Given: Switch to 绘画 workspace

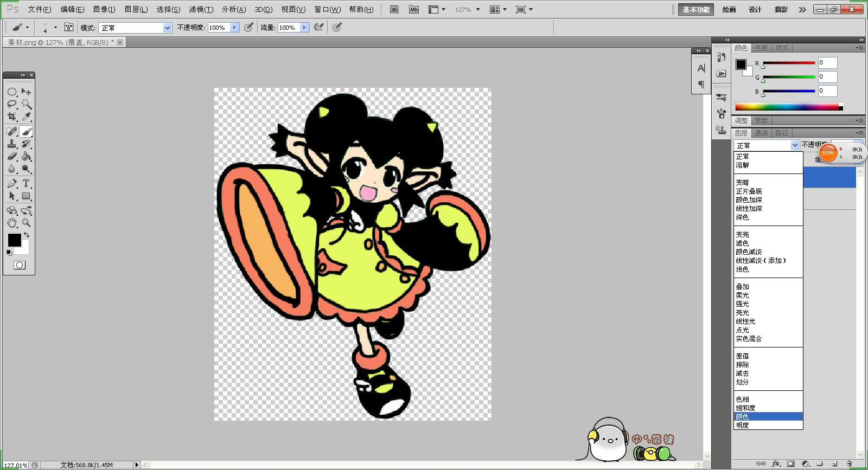Looking at the screenshot, I should tap(729, 10).
